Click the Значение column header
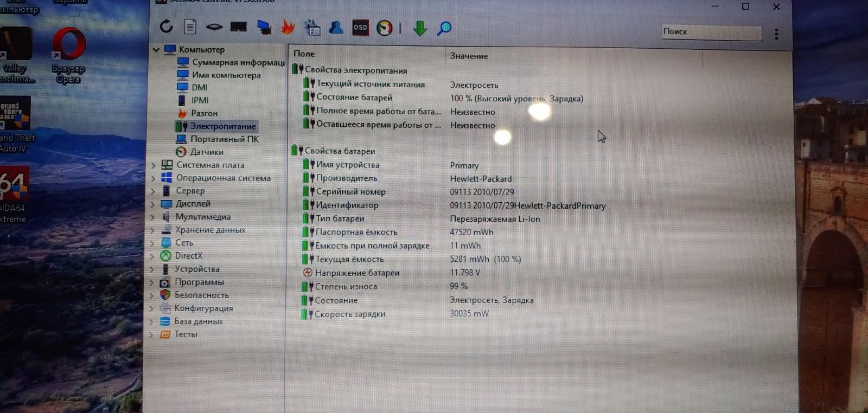Viewport: 868px width, 413px height. pos(469,56)
